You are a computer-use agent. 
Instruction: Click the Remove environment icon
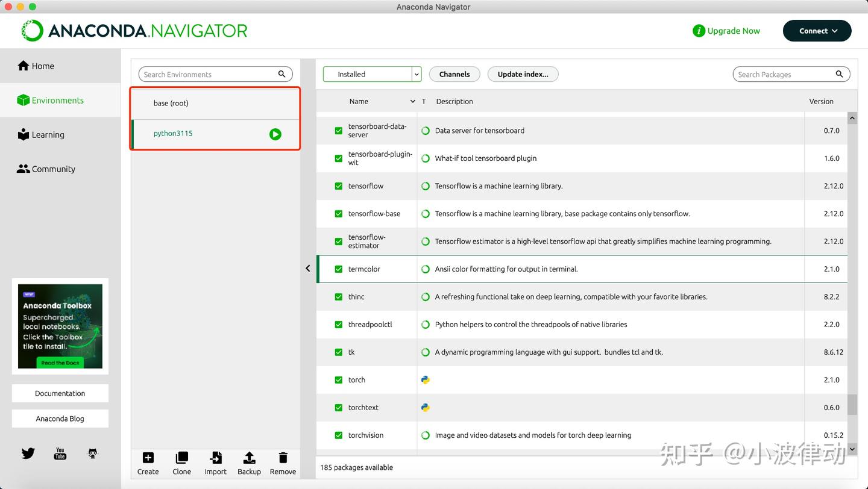coord(283,458)
